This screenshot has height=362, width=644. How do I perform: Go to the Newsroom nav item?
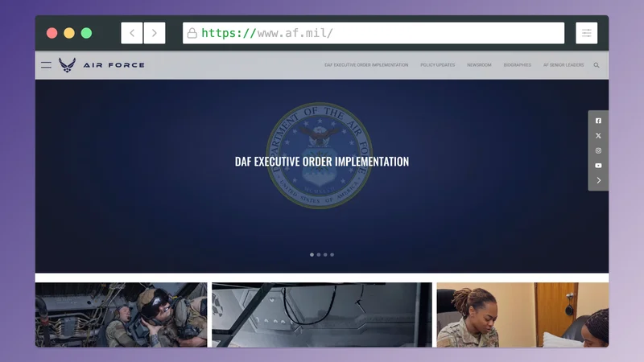(479, 65)
